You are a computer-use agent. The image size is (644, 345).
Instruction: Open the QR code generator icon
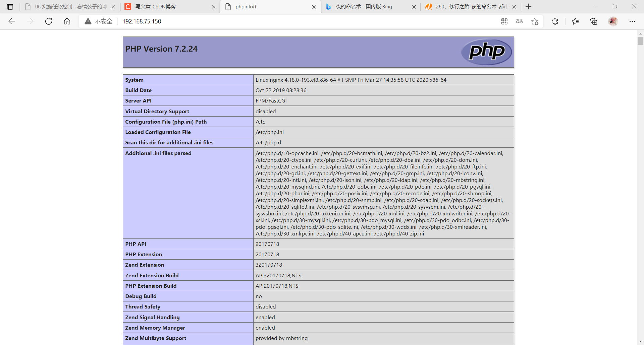[x=504, y=21]
